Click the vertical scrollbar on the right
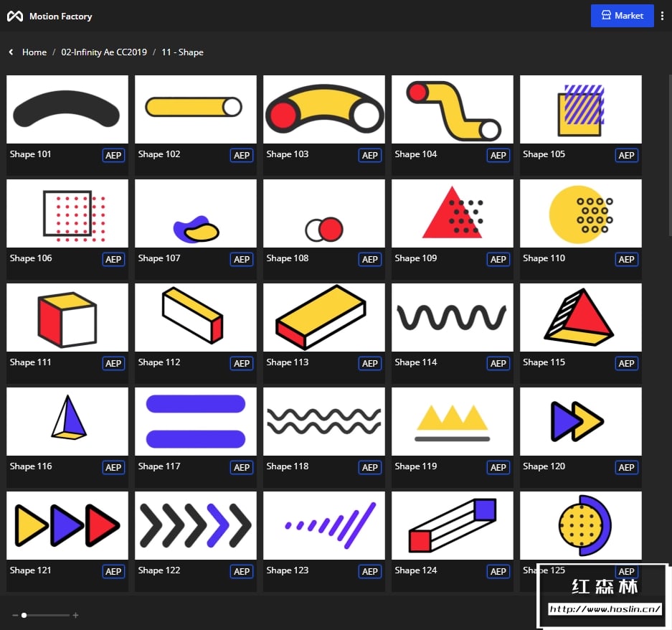Viewport: 672px width, 630px height. pyautogui.click(x=670, y=155)
